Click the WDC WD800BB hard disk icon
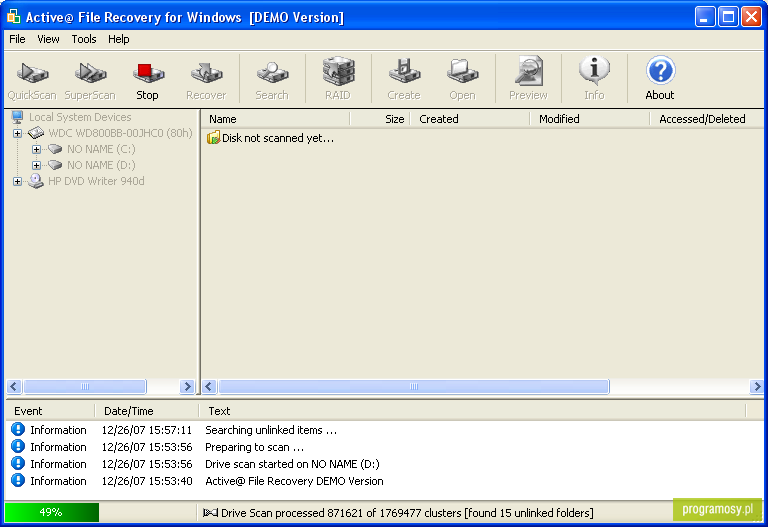The width and height of the screenshot is (768, 527). [x=36, y=133]
